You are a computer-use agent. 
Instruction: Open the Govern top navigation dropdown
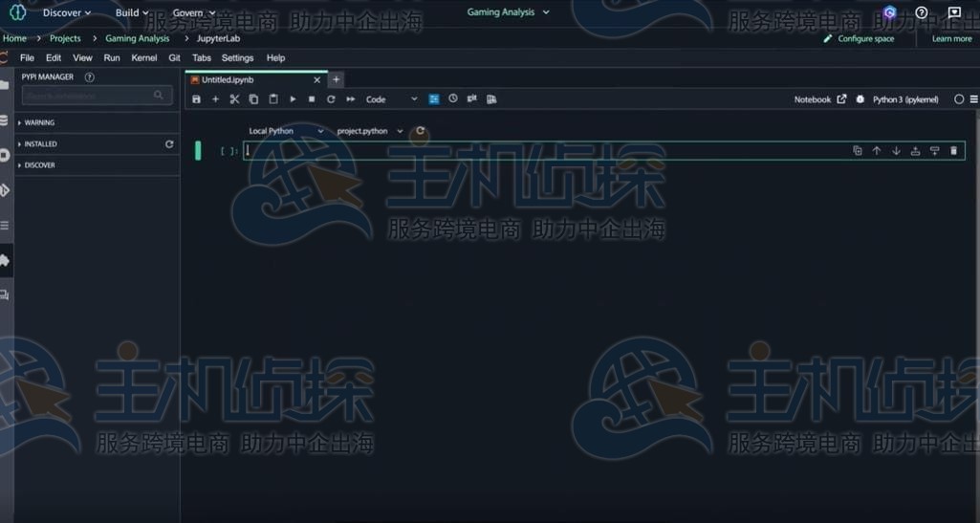point(194,12)
